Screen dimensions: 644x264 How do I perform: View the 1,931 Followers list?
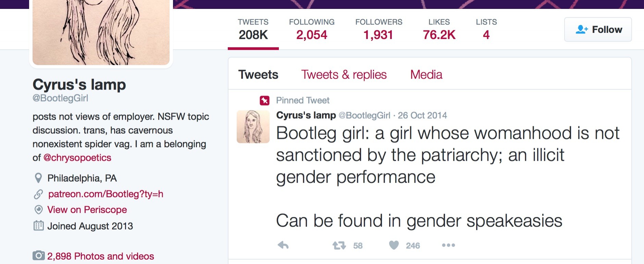click(x=379, y=29)
